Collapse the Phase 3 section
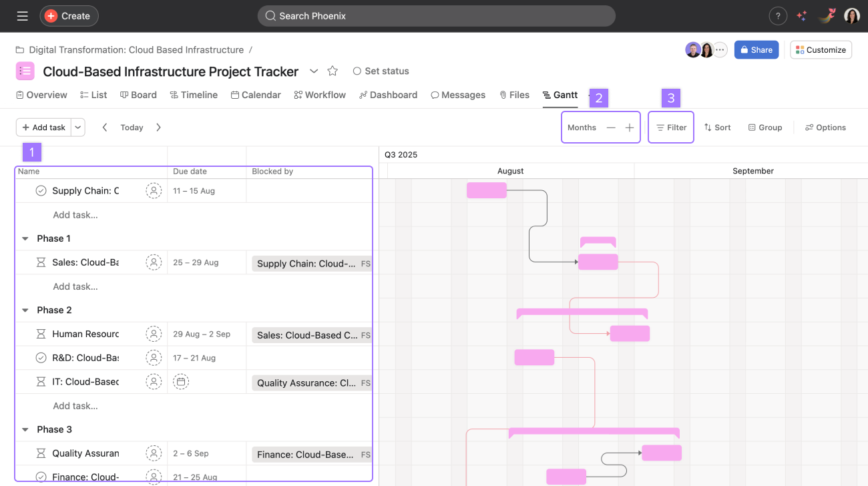This screenshot has width=868, height=486. coord(25,429)
